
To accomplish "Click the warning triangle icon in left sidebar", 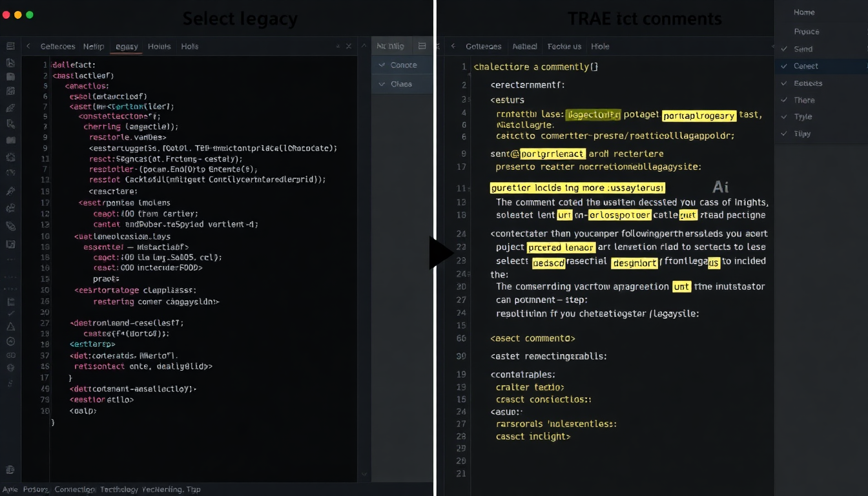I will point(10,329).
